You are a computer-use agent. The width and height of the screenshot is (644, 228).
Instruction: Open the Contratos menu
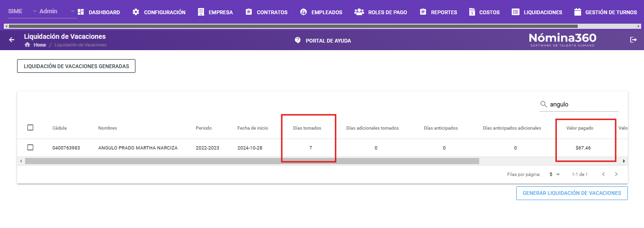266,12
